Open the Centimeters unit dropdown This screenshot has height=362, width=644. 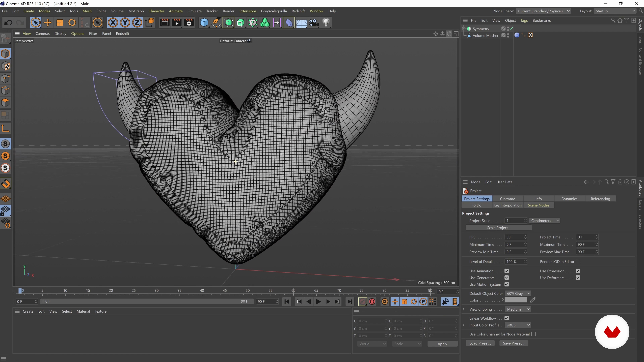[545, 221]
